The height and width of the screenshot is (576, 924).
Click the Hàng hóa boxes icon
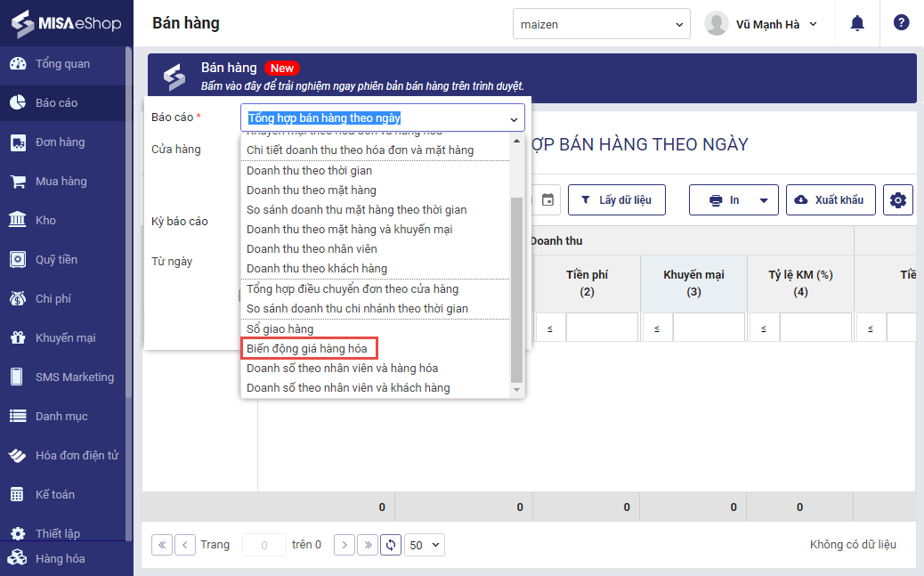coord(18,557)
